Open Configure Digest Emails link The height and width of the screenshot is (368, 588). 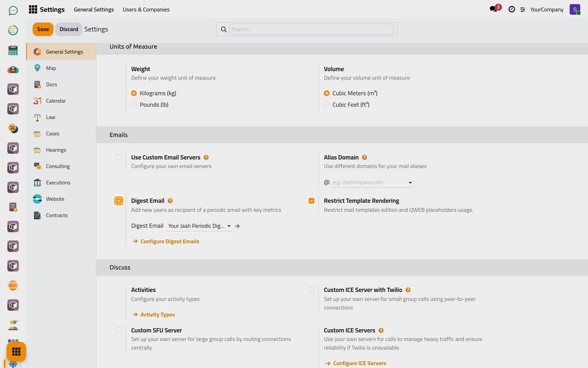(x=166, y=241)
